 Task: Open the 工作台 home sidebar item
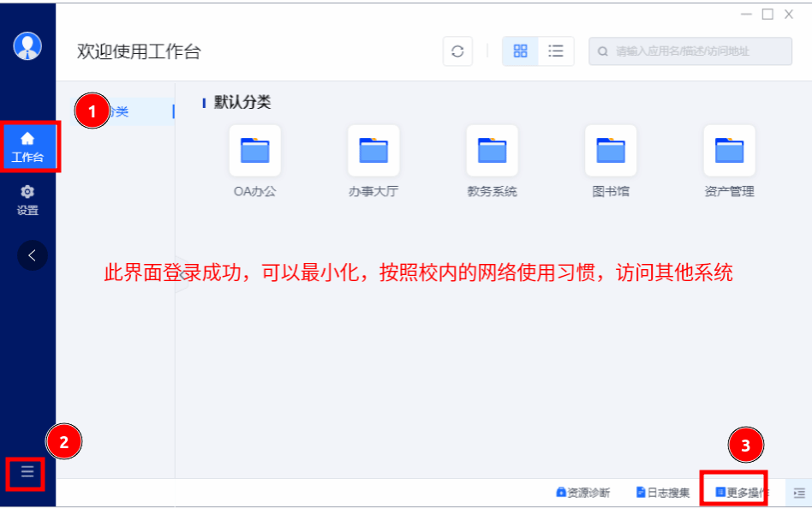coord(27,147)
